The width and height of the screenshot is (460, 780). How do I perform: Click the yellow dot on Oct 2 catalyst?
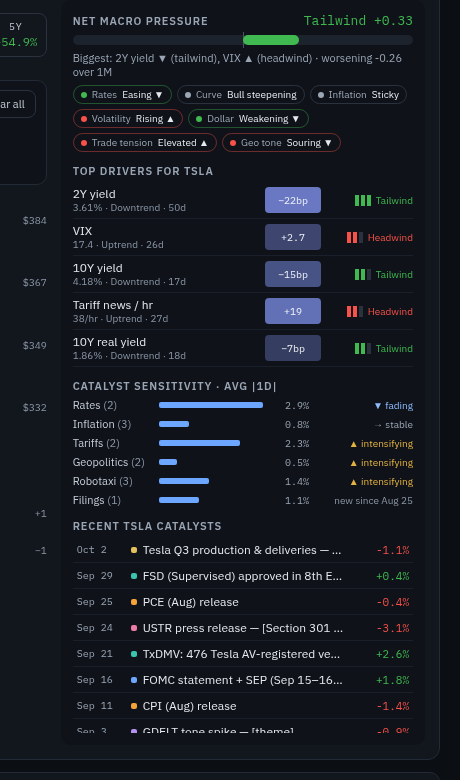[x=134, y=550]
